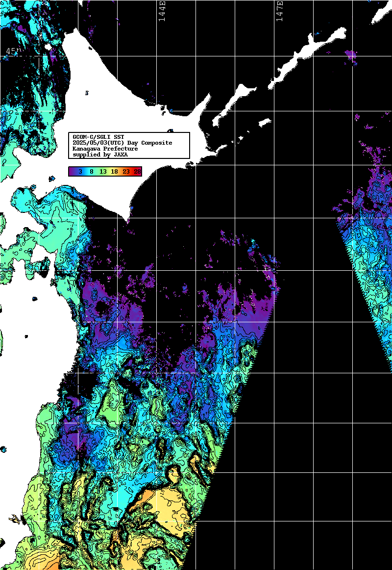Image resolution: width=392 pixels, height=570 pixels.
Task: Click the value 18 on the color scale
Action: [114, 172]
